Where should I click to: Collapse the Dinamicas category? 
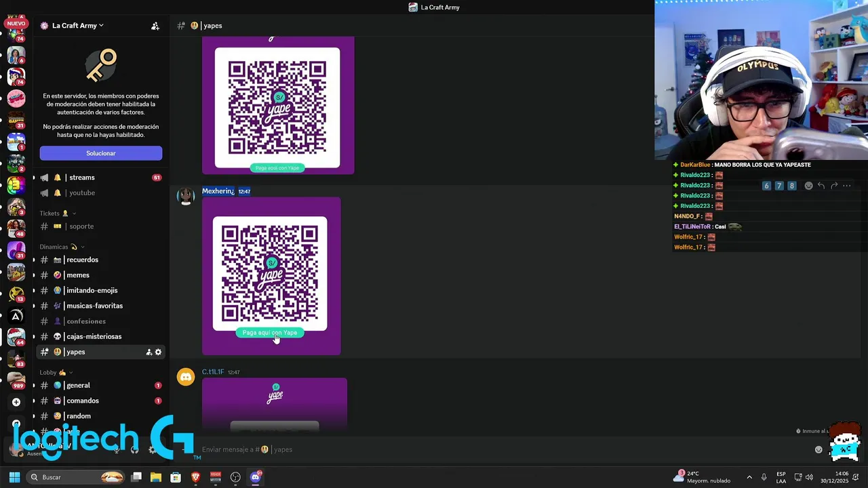62,247
